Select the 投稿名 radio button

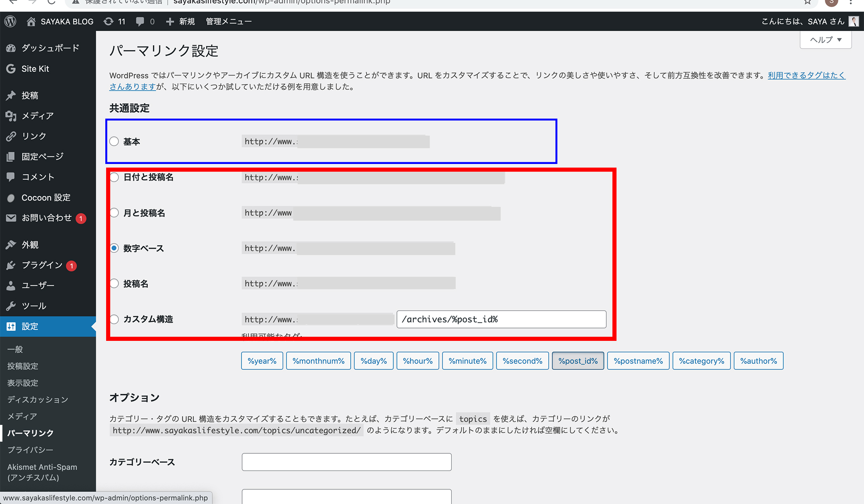click(114, 283)
